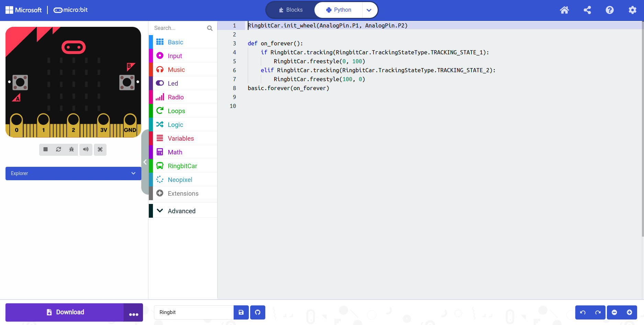Image resolution: width=644 pixels, height=325 pixels.
Task: Expand the Explorer panel
Action: (x=73, y=173)
